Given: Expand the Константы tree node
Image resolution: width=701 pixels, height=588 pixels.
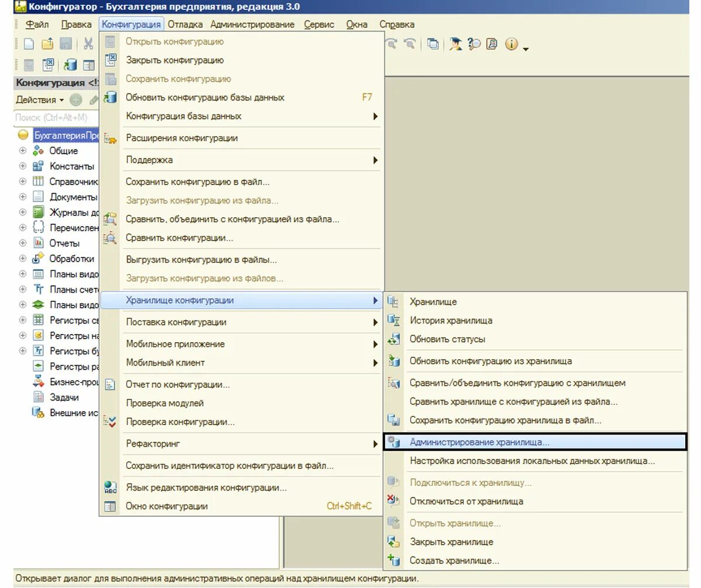Looking at the screenshot, I should point(23,166).
